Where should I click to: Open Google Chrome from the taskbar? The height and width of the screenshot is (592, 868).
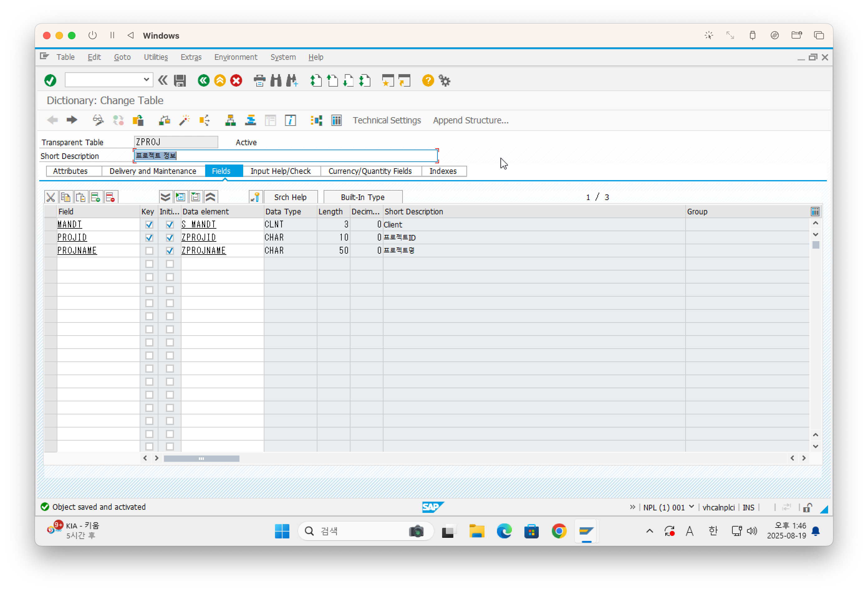coord(559,531)
